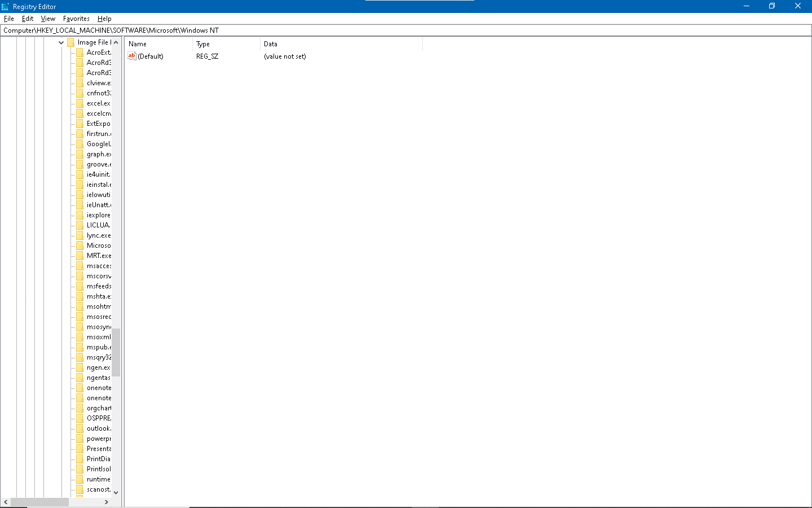Screen dimensions: 812x508
Task: Select the msohtm key label
Action: (x=99, y=306)
